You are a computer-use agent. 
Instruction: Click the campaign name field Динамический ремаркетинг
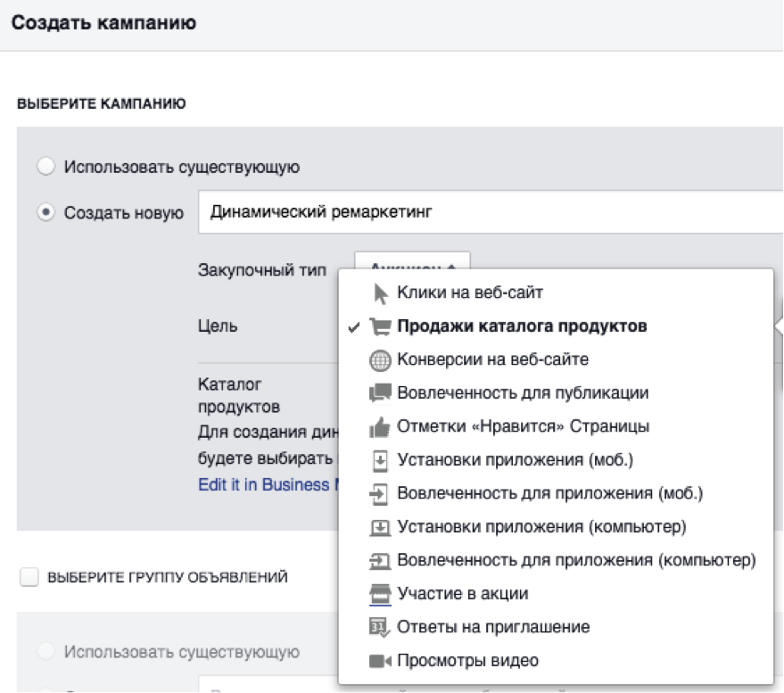[491, 212]
